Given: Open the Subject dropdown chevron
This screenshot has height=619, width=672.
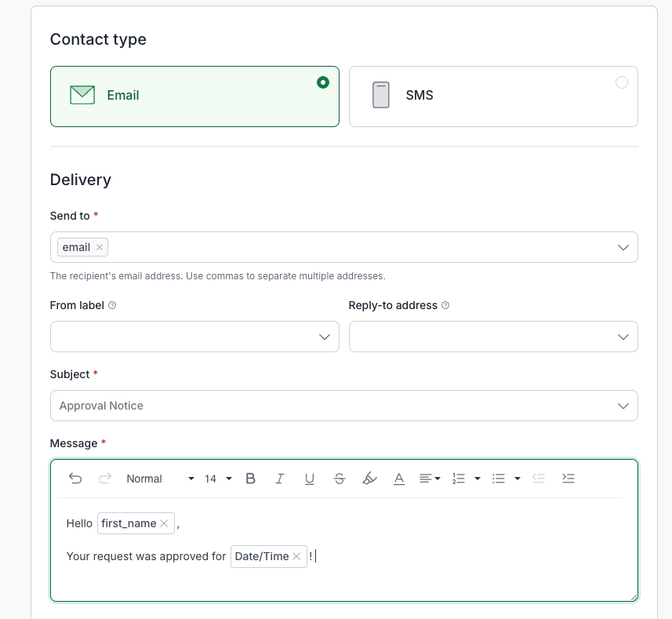Looking at the screenshot, I should [x=623, y=406].
